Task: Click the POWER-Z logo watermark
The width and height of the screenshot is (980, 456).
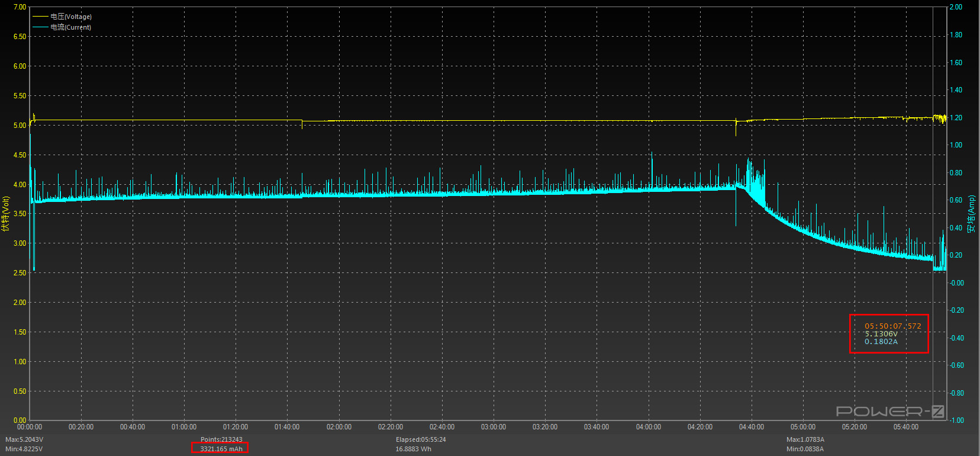Action: (x=889, y=411)
